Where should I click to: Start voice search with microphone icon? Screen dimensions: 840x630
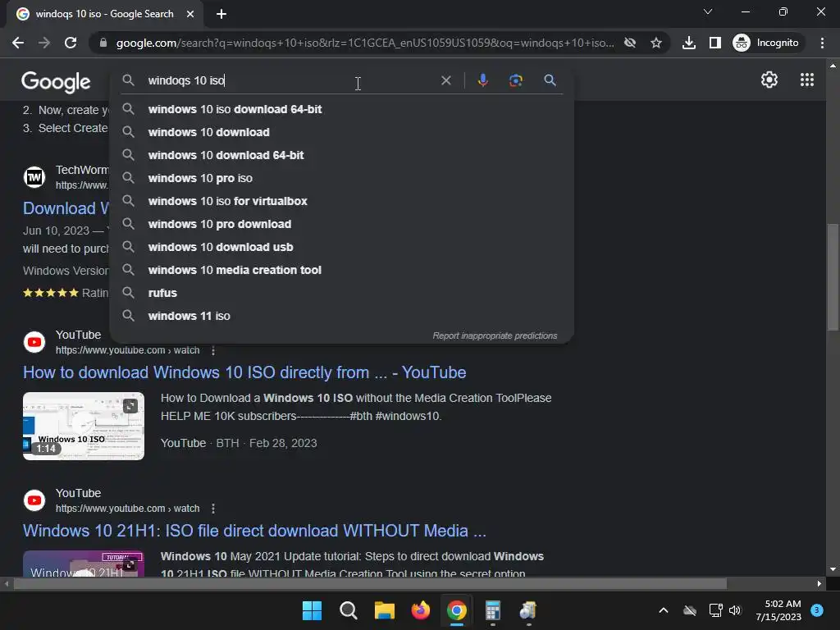pyautogui.click(x=482, y=80)
